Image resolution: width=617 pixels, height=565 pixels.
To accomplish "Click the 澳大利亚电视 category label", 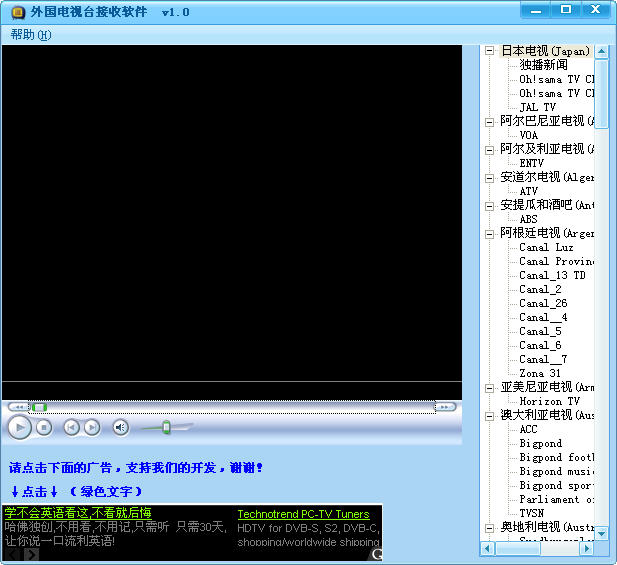I will pyautogui.click(x=547, y=415).
